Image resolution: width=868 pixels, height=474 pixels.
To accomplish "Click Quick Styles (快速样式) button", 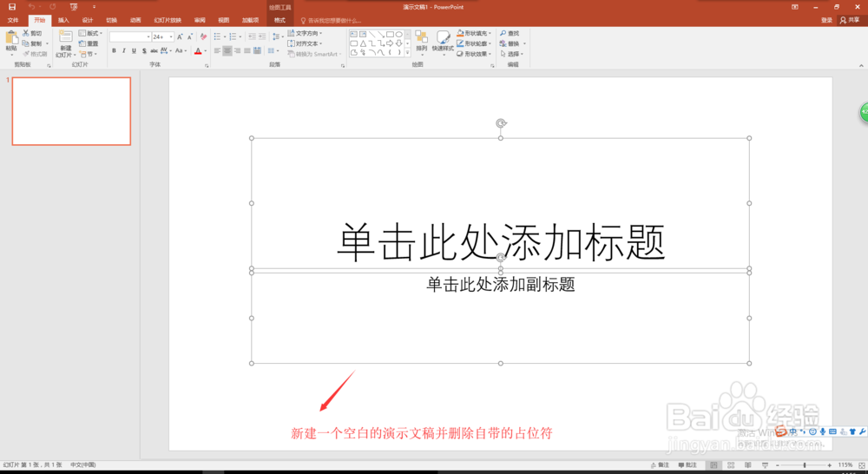I will (443, 42).
